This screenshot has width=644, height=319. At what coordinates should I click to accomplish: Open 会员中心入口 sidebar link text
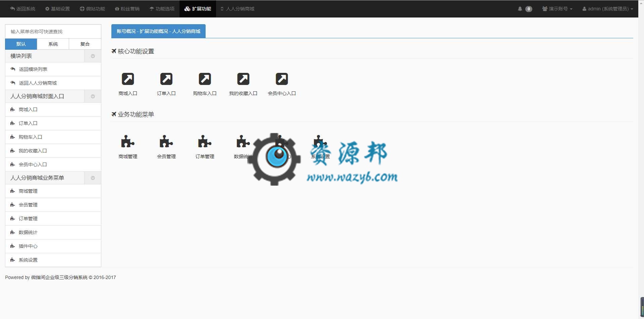pos(33,165)
